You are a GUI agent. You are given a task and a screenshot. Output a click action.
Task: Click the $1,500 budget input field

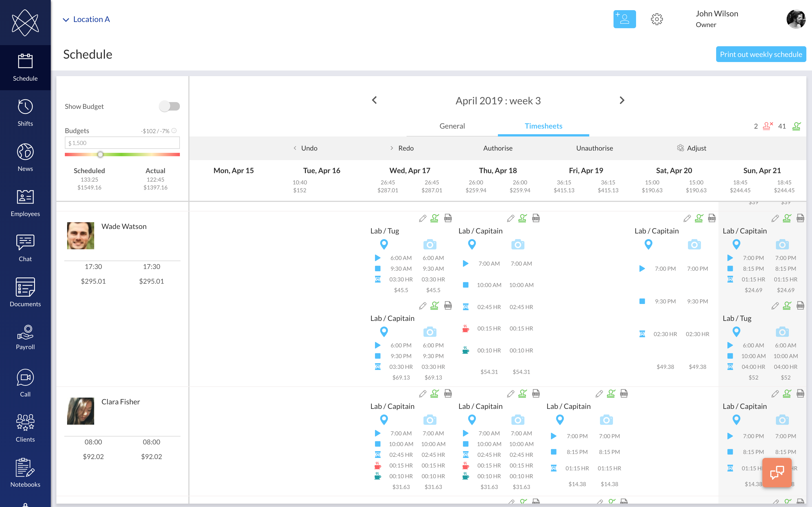(122, 142)
